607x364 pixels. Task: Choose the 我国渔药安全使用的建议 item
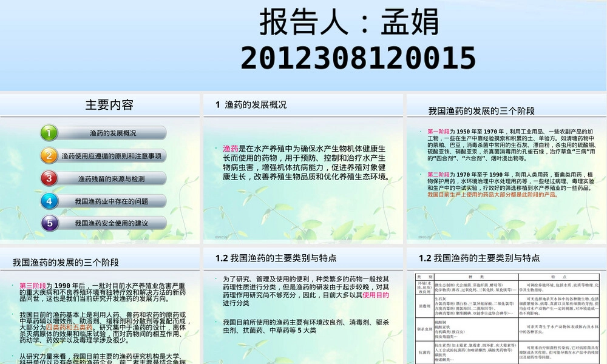(x=112, y=223)
